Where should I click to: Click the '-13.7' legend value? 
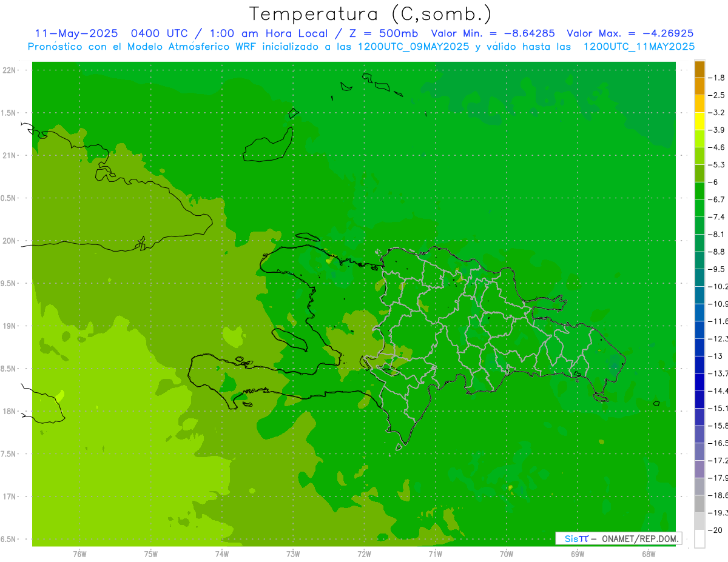[718, 373]
